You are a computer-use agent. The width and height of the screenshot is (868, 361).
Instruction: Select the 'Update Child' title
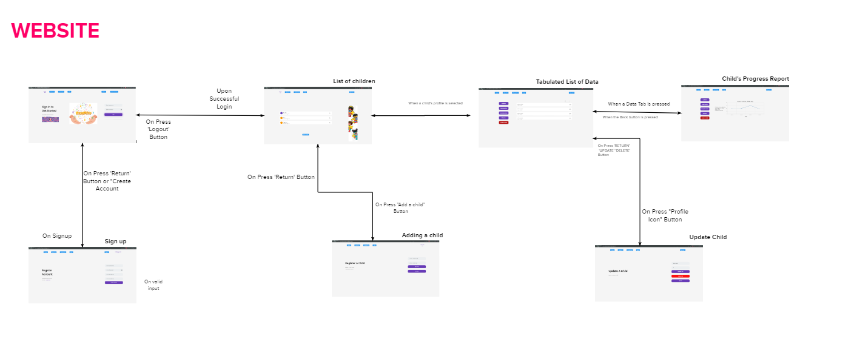click(x=708, y=237)
